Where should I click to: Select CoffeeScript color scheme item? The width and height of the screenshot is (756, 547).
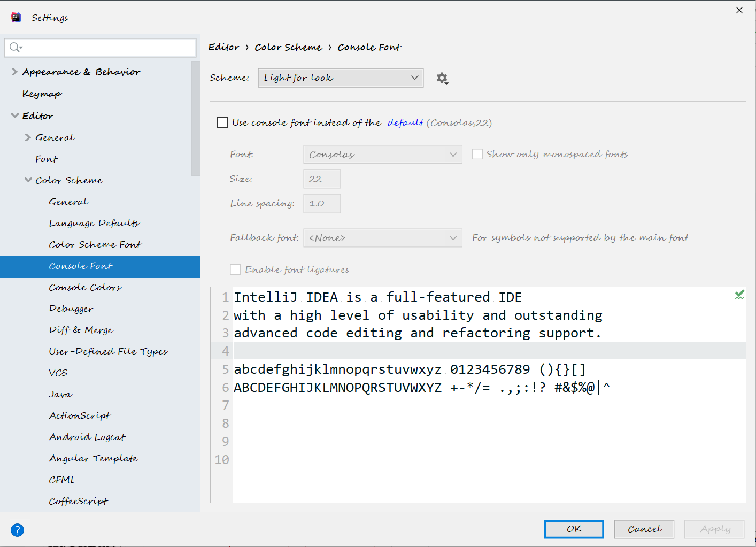pos(78,501)
